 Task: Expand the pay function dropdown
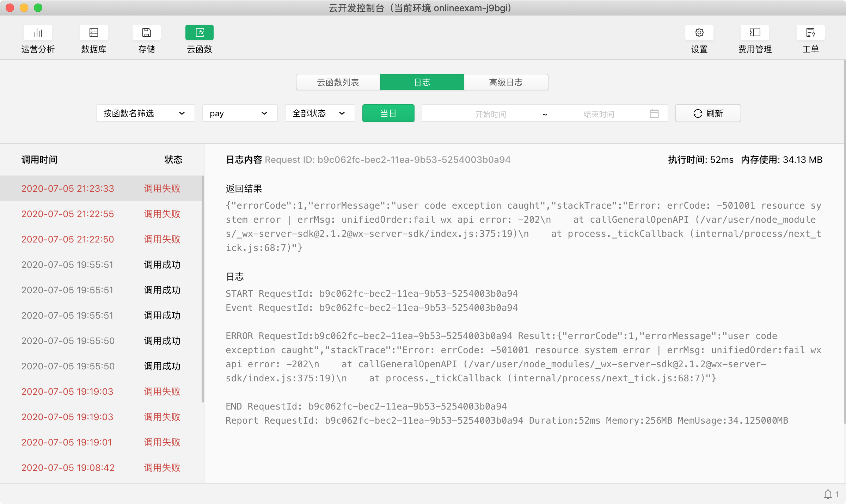[x=240, y=113]
